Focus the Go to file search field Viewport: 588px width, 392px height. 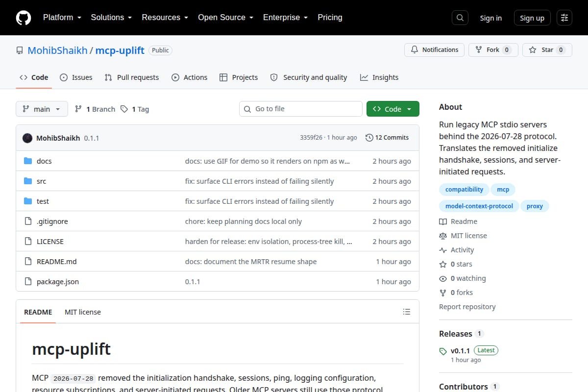coord(301,109)
